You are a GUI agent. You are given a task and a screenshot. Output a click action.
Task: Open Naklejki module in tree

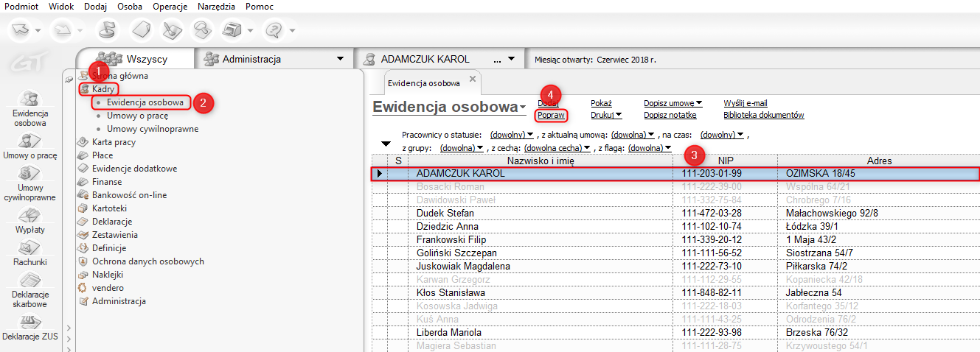108,275
